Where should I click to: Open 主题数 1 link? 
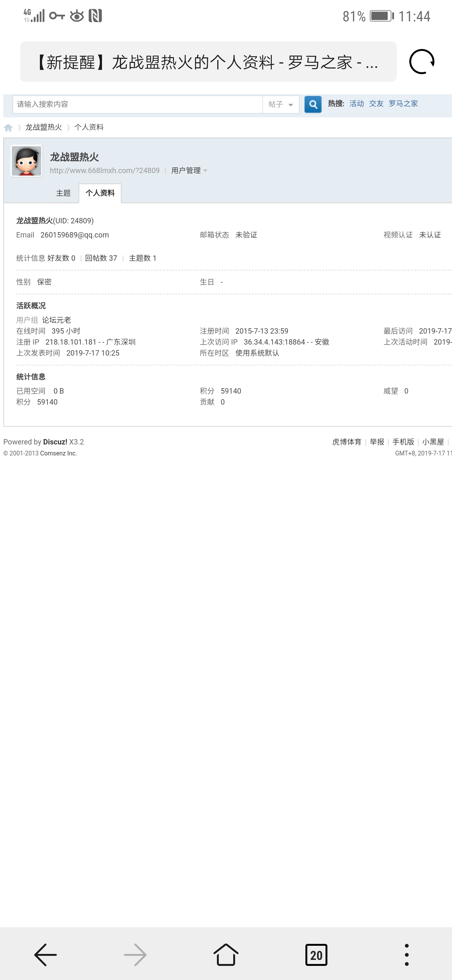(x=143, y=258)
